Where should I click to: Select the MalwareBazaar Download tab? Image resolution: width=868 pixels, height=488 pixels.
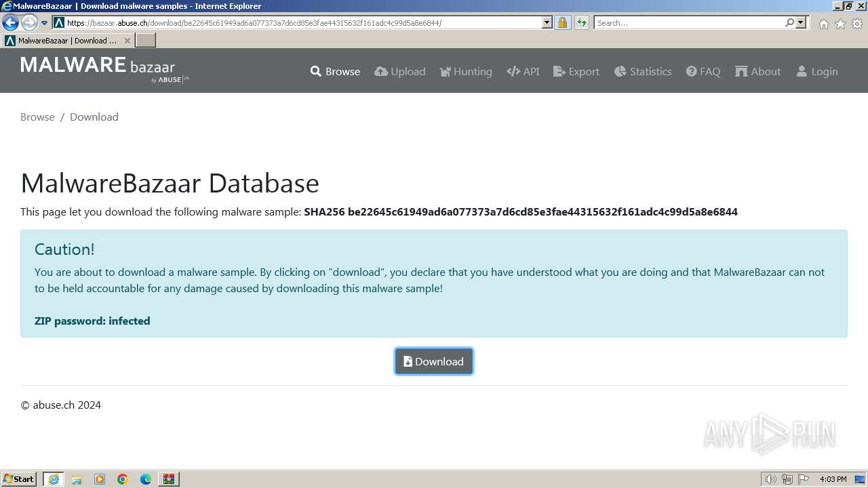[66, 41]
